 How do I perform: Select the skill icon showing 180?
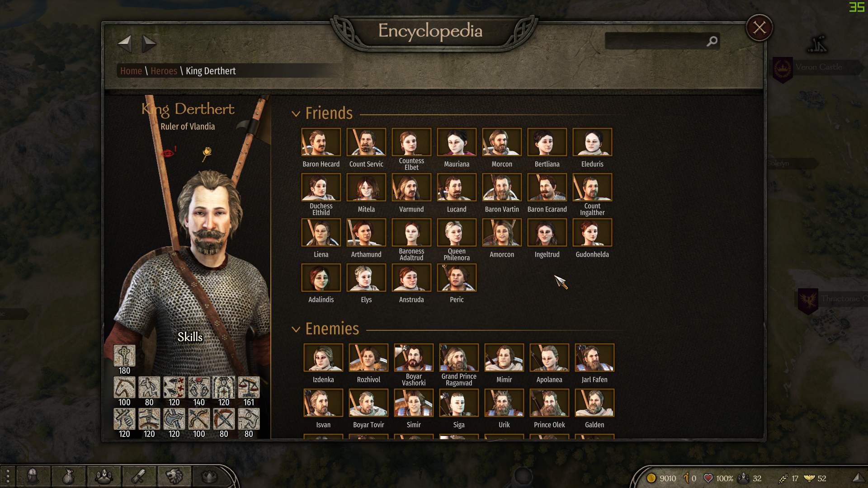coord(124,356)
